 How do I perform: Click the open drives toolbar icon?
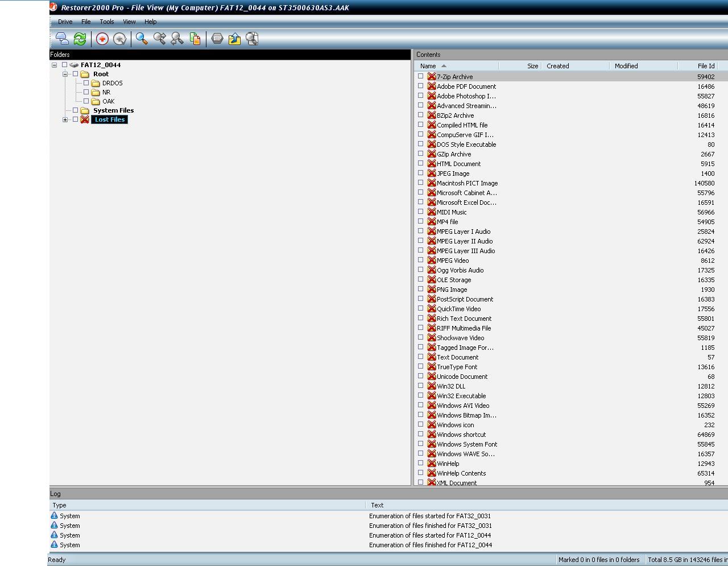pyautogui.click(x=62, y=39)
